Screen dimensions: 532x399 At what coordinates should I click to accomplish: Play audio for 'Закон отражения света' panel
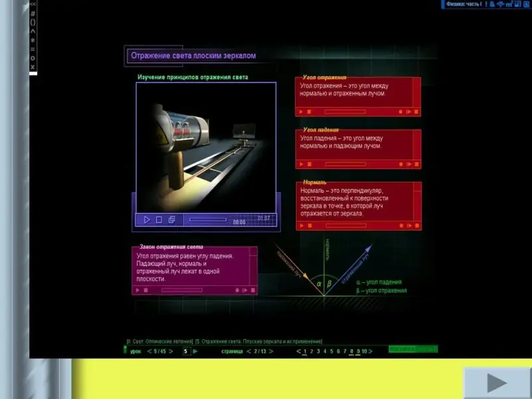[x=138, y=290]
